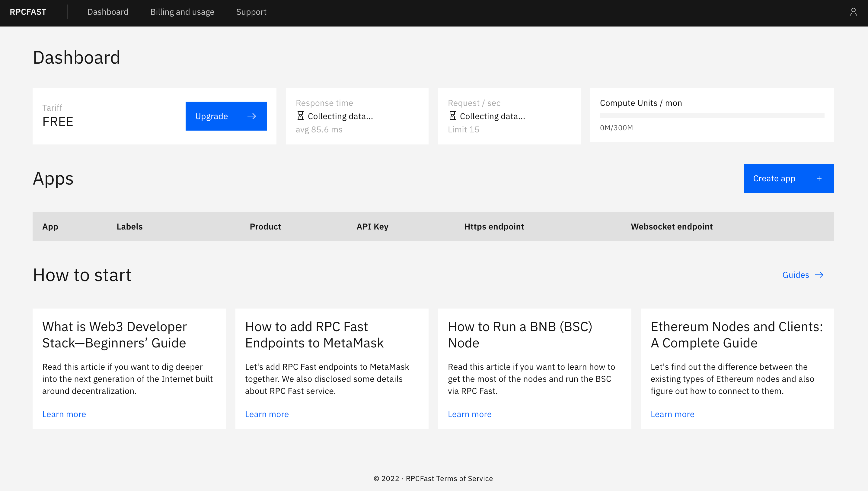Image resolution: width=868 pixels, height=491 pixels.
Task: Click the plus icon on Create app button
Action: coord(819,178)
